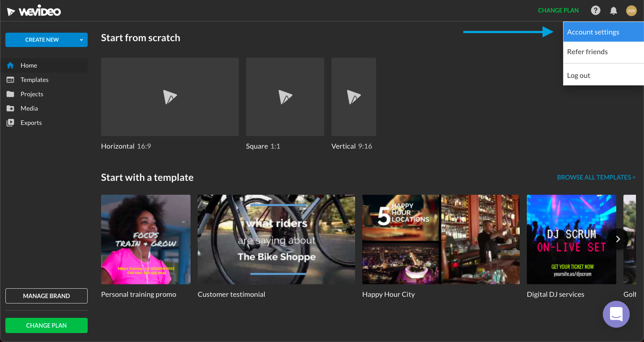Click the Exports icon in sidebar
This screenshot has height=342, width=644.
(x=10, y=123)
